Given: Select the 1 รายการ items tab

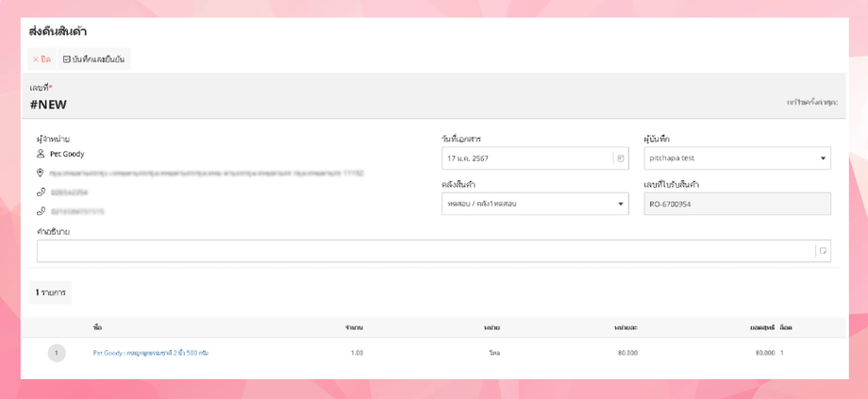Looking at the screenshot, I should (x=51, y=292).
